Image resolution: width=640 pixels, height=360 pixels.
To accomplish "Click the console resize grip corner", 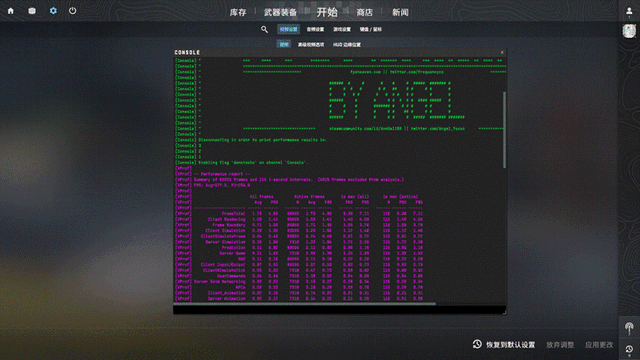I will pos(504,312).
